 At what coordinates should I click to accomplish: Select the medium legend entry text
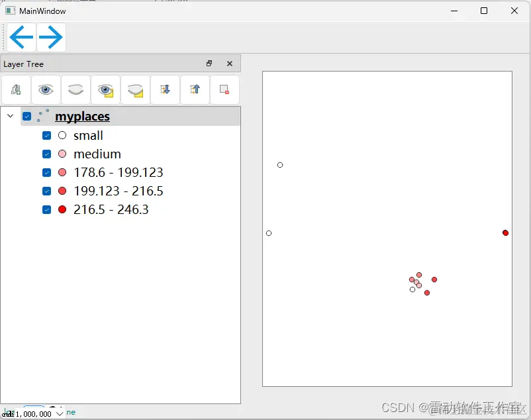click(97, 154)
